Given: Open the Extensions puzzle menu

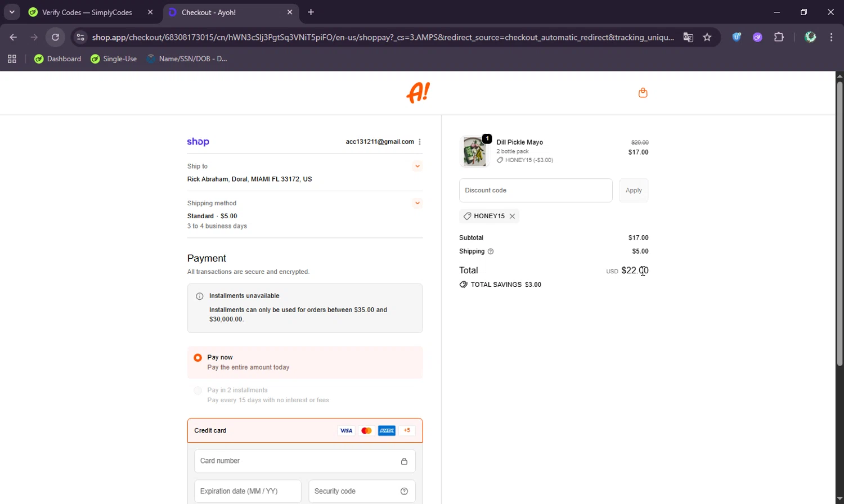Looking at the screenshot, I should tap(779, 37).
